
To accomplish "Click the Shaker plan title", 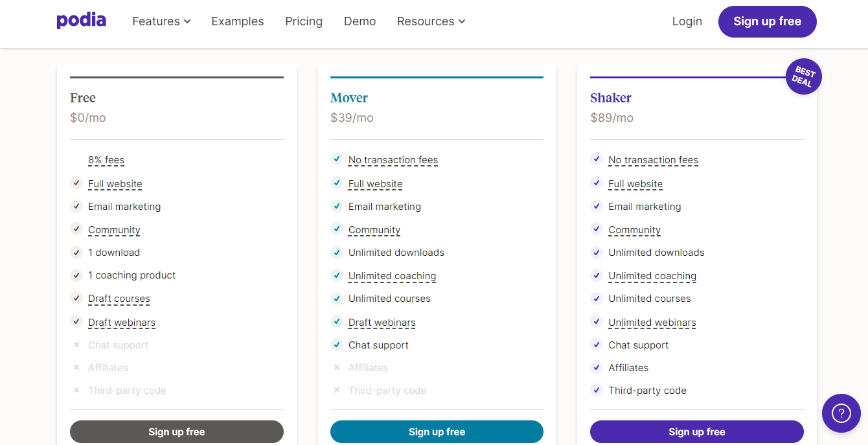I will 611,98.
